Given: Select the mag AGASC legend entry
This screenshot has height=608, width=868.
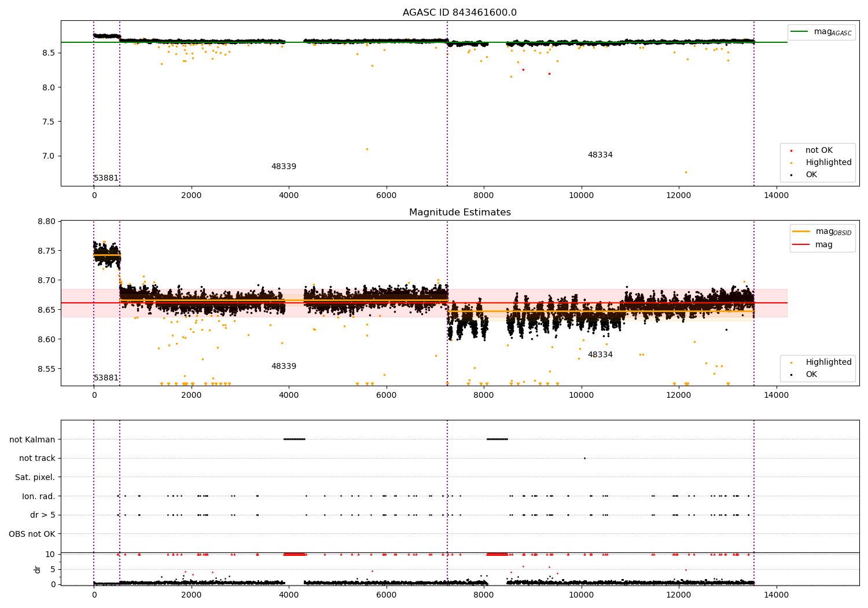Looking at the screenshot, I should (x=822, y=32).
